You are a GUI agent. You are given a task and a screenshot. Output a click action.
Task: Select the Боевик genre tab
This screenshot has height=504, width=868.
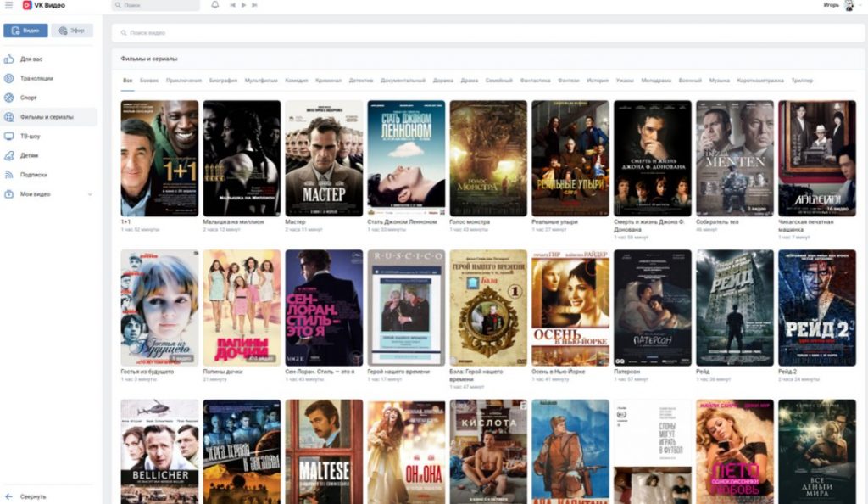tap(149, 81)
